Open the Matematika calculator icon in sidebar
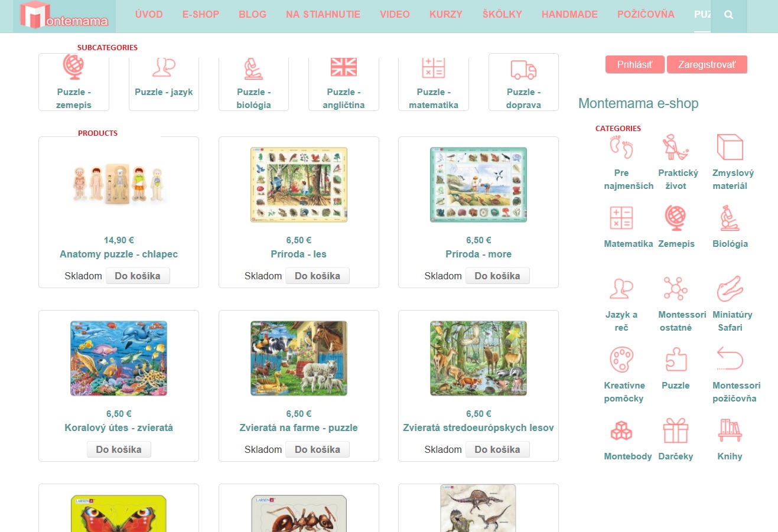The width and height of the screenshot is (778, 532). [621, 218]
